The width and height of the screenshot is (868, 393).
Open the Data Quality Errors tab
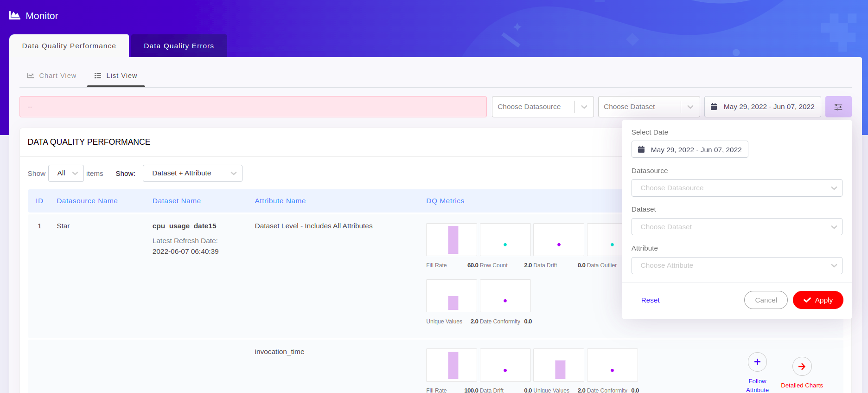[x=179, y=46]
